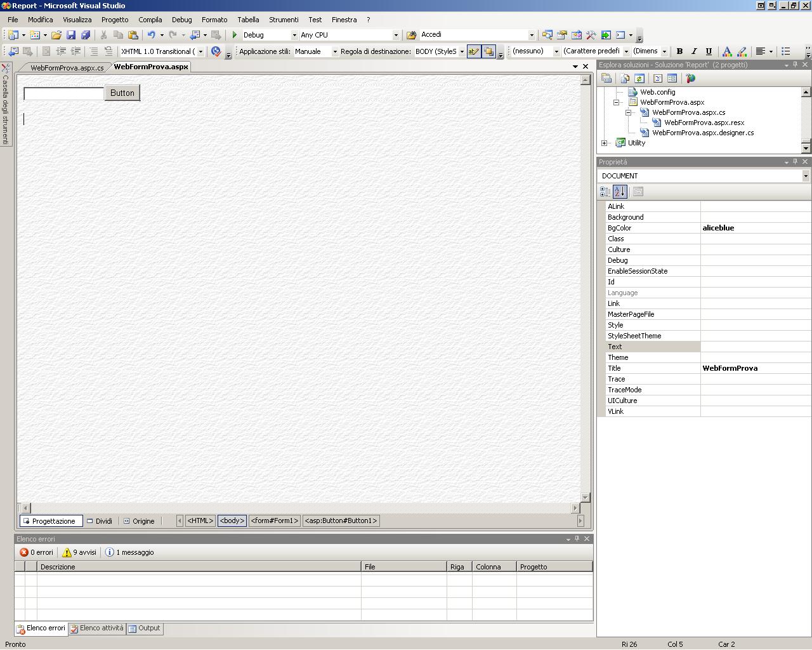Click the Add New Item toolbar icon
This screenshot has height=650, width=812.
click(35, 35)
